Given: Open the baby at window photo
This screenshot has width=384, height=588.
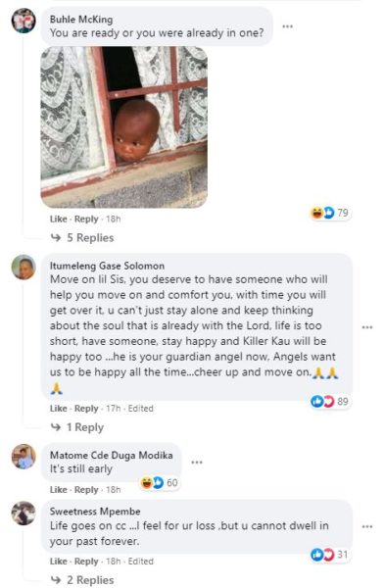Looking at the screenshot, I should pos(124,127).
